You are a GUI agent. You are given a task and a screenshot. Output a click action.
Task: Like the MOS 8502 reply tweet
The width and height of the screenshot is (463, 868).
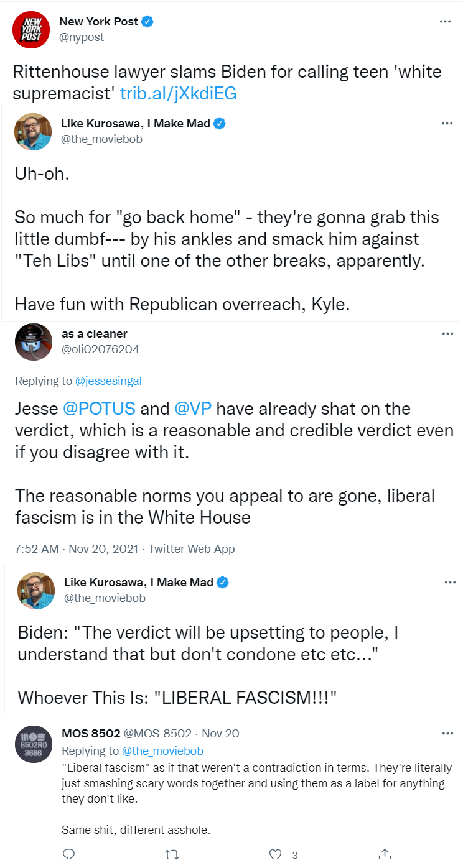pos(276,854)
